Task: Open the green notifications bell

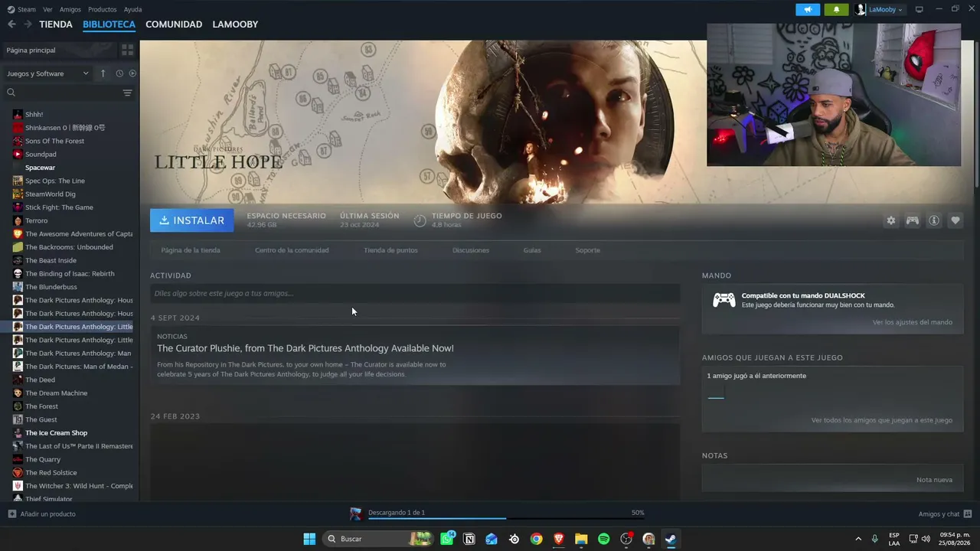Action: [x=836, y=9]
